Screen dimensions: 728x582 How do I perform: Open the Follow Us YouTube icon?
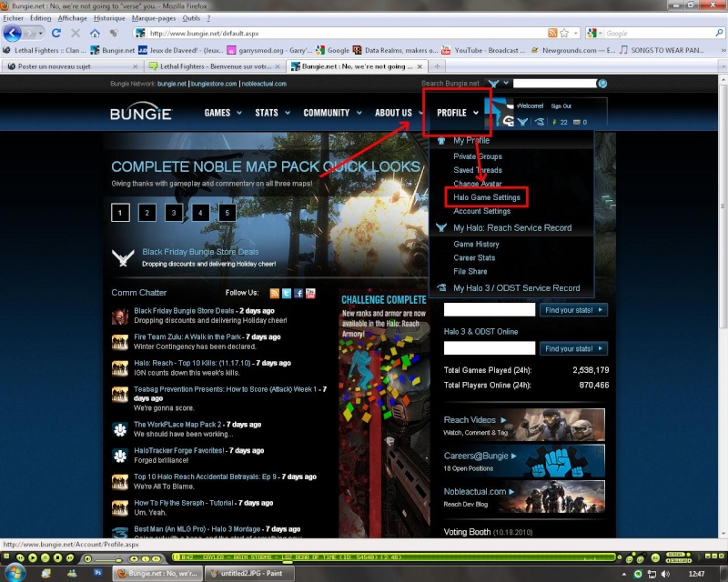click(x=310, y=294)
